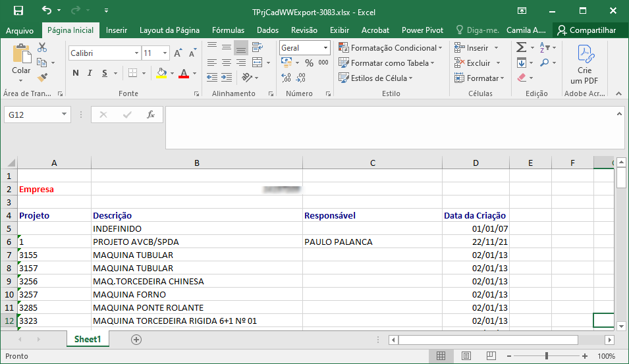This screenshot has width=629, height=364.
Task: Merge and center cells icon
Action: (x=257, y=63)
